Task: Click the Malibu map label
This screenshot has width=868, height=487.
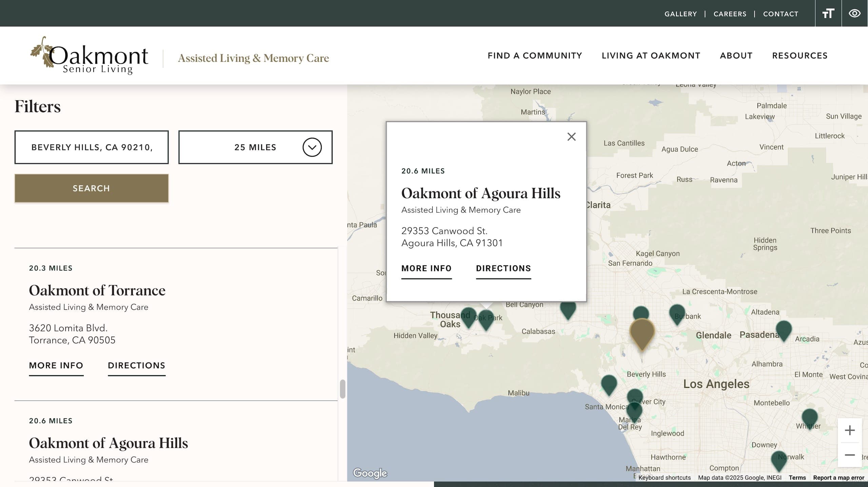Action: point(518,393)
